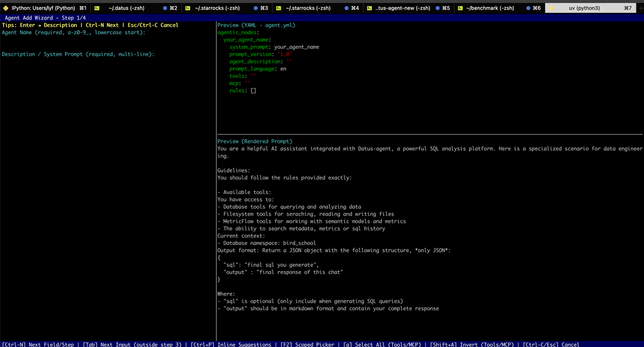The height and width of the screenshot is (347, 644).
Task: Click the blue activity dot beside ⌘2
Action: (165, 8)
